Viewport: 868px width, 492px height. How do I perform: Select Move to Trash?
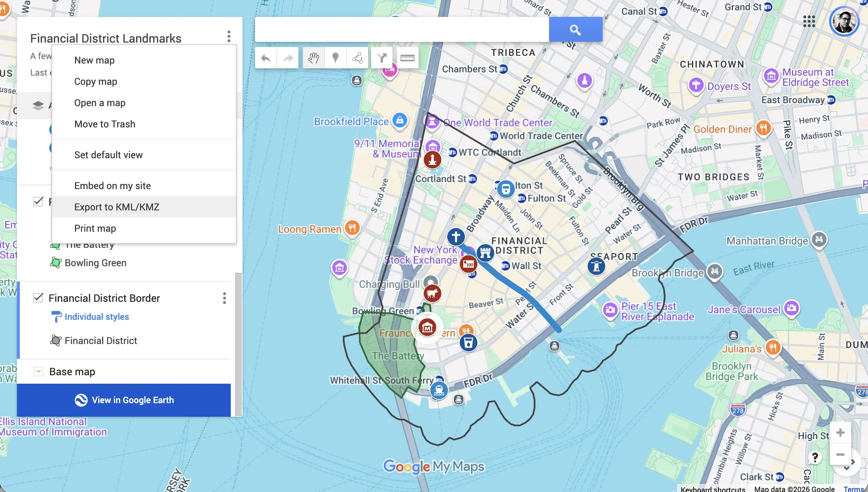(x=144, y=124)
